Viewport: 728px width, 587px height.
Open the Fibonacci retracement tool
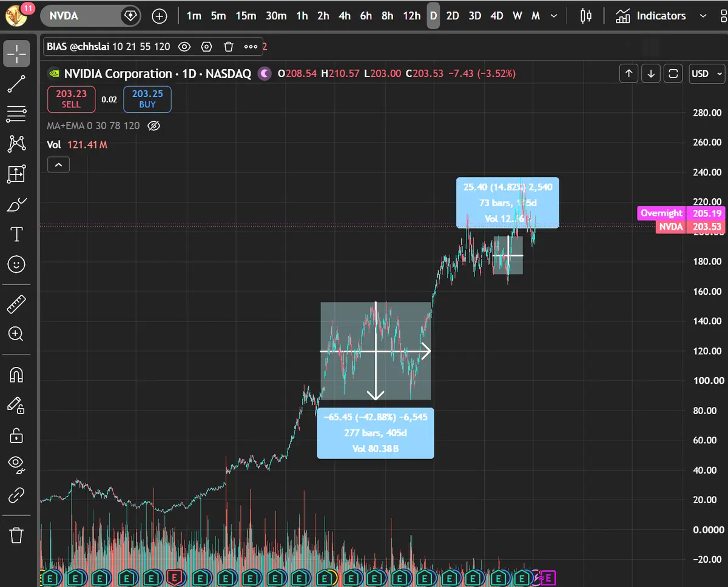(x=16, y=114)
